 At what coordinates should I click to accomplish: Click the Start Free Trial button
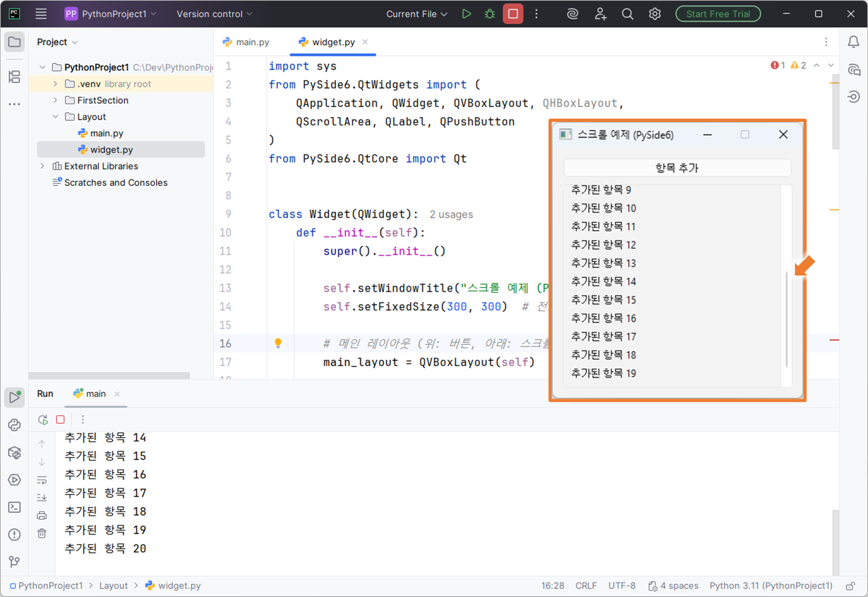click(718, 14)
